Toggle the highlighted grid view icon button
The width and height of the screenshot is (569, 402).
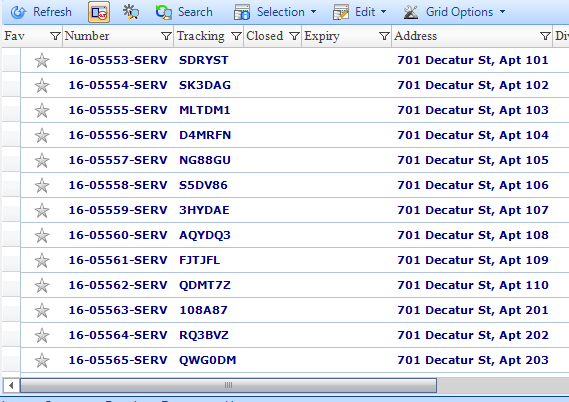tap(99, 12)
